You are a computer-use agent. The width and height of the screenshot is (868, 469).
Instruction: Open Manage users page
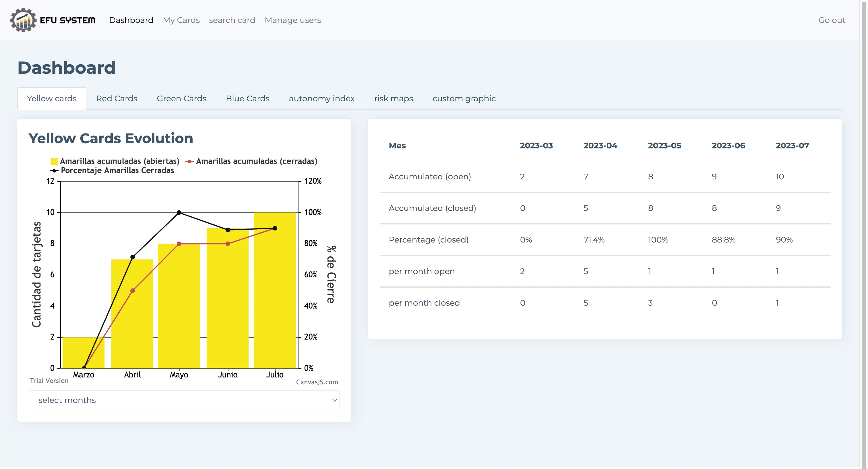click(292, 20)
